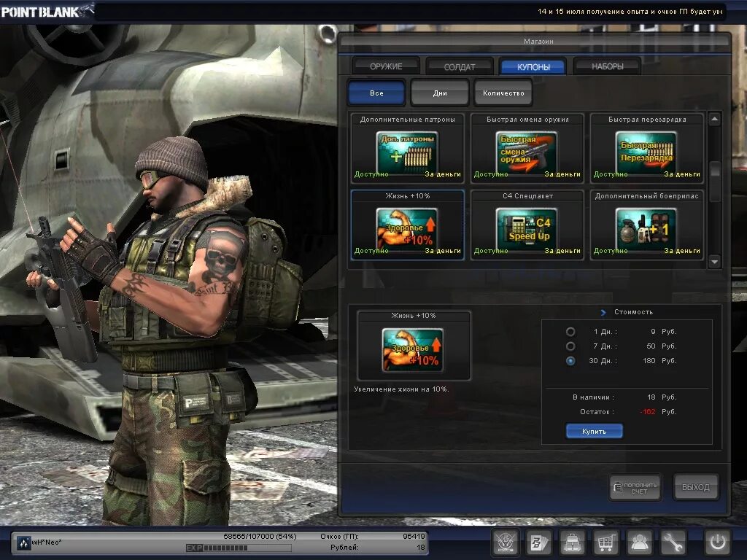Screen dimensions: 747x560
Task: Click the '58665/107000 (54%)' experience value
Action: click(x=260, y=536)
